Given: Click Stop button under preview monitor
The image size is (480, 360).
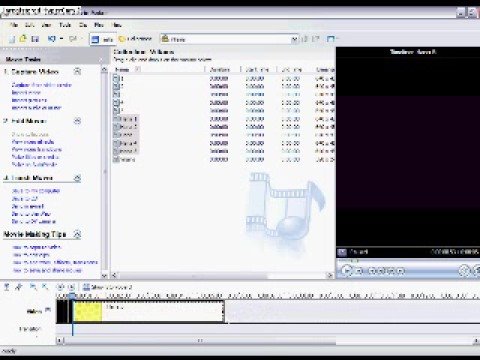Looking at the screenshot, I should [359, 271].
